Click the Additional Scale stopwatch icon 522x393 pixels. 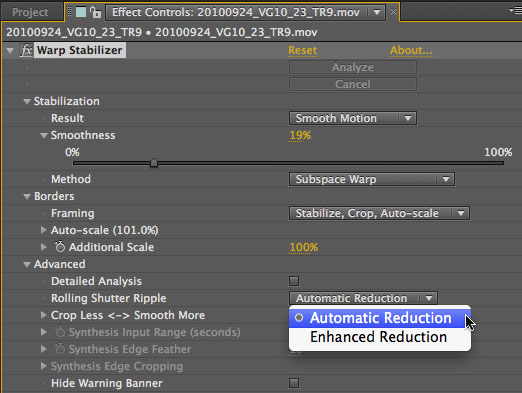point(60,247)
